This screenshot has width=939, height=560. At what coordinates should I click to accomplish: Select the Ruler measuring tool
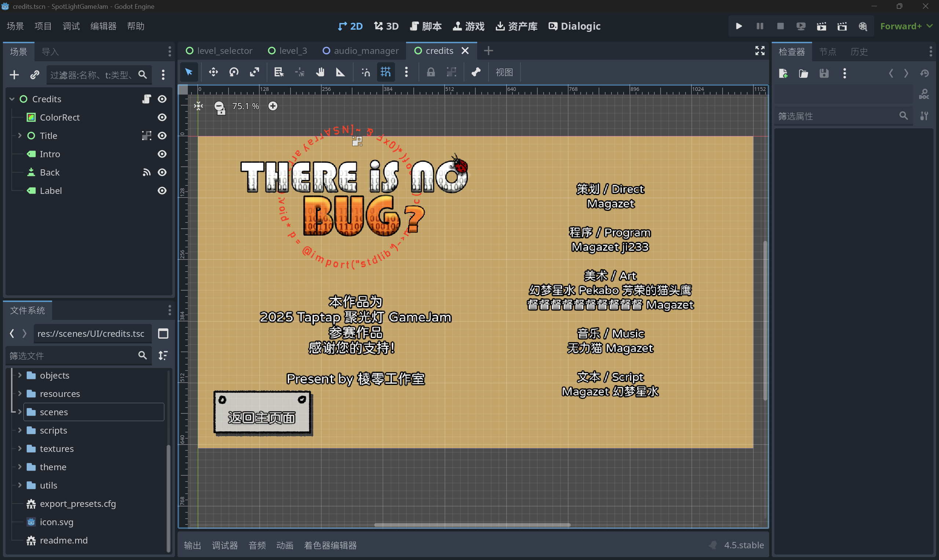[340, 72]
